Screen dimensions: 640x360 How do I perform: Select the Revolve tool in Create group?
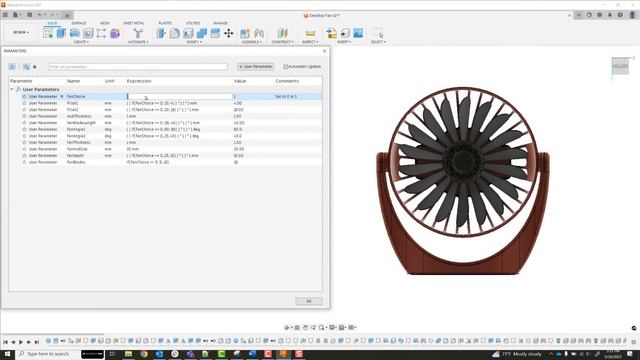click(x=75, y=33)
